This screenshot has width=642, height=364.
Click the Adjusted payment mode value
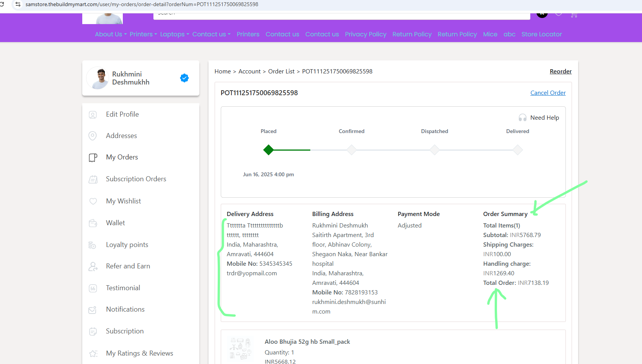click(410, 226)
